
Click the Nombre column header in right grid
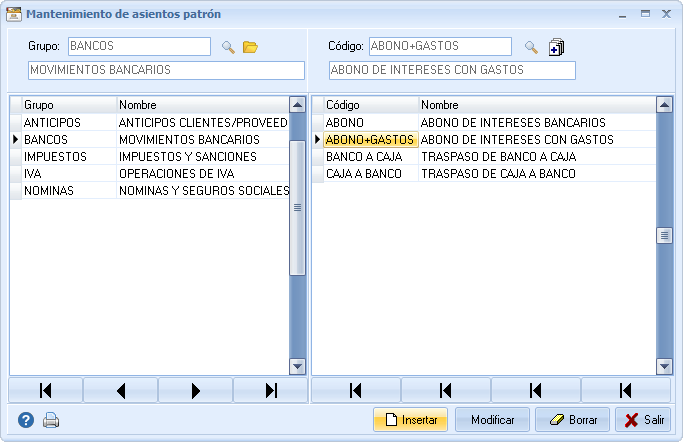tap(537, 105)
